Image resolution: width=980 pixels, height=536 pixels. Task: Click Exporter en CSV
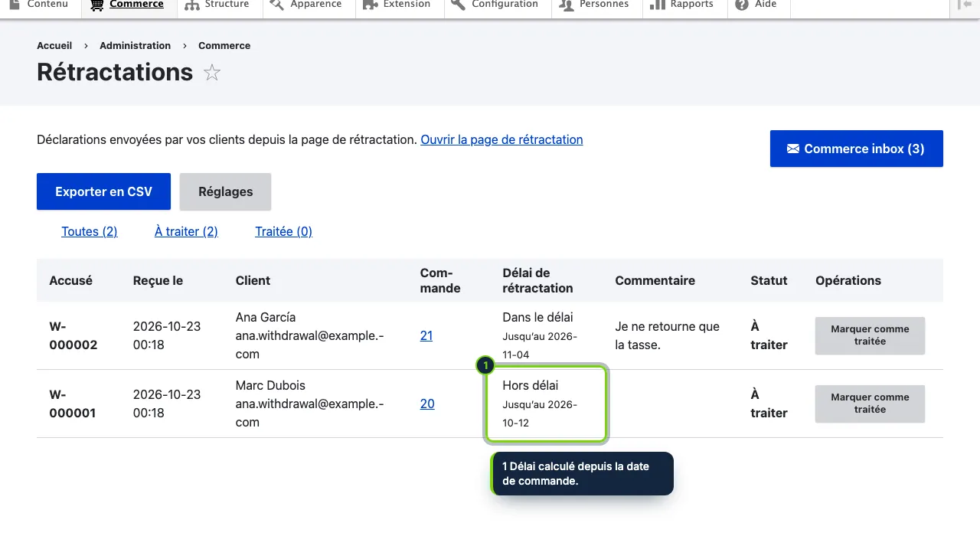[x=103, y=191]
